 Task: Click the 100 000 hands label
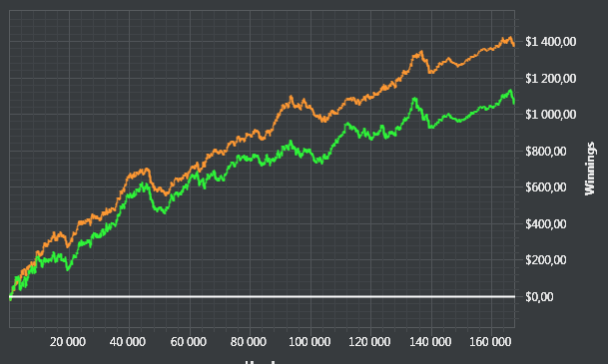click(x=309, y=342)
